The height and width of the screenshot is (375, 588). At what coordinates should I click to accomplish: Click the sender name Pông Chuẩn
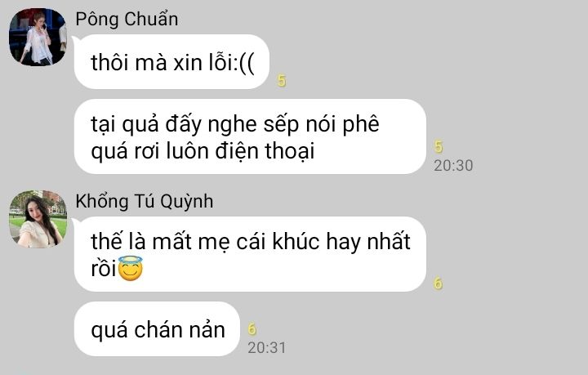[x=127, y=19]
